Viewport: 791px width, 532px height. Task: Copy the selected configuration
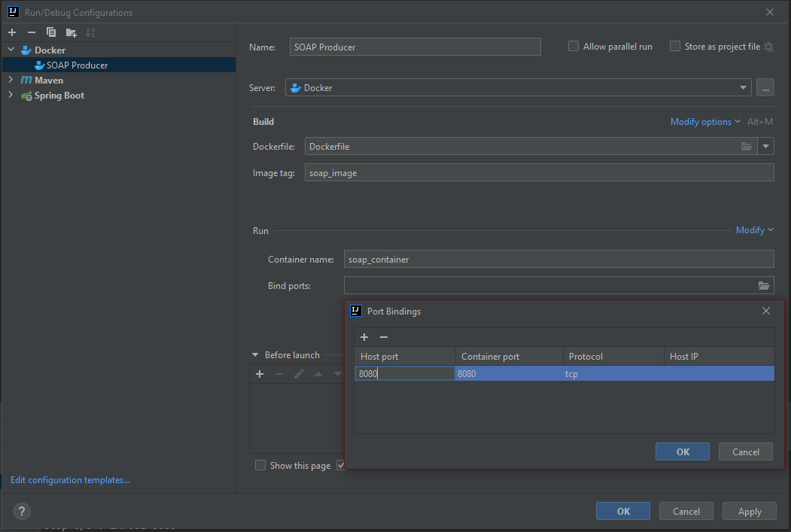51,32
